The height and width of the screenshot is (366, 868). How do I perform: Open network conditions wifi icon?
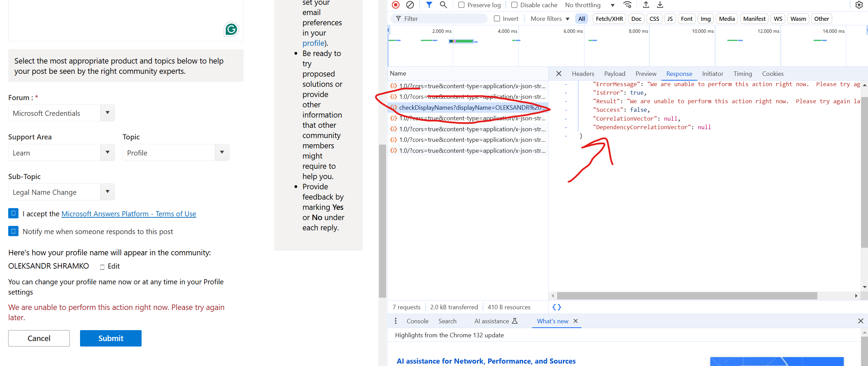627,5
